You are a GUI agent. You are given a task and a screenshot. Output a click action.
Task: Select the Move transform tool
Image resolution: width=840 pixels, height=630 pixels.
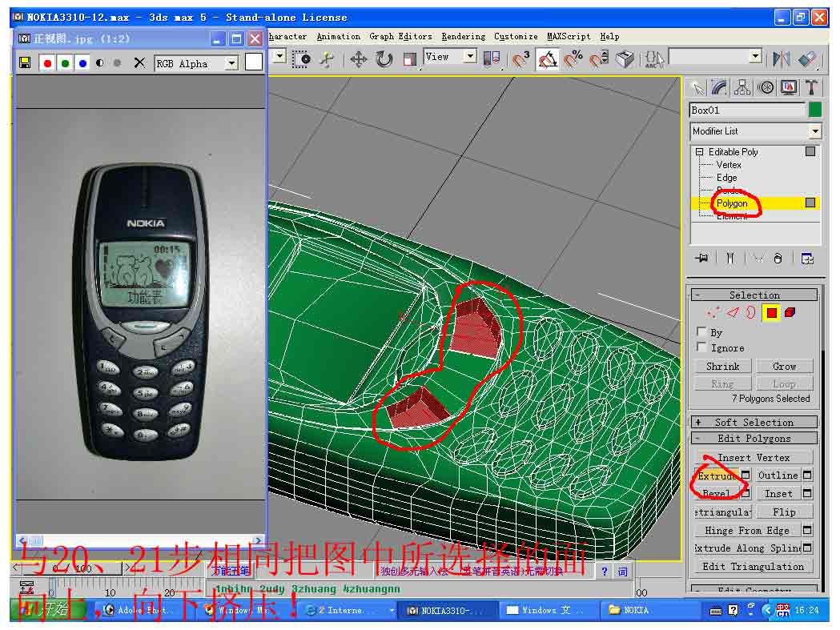(x=359, y=59)
